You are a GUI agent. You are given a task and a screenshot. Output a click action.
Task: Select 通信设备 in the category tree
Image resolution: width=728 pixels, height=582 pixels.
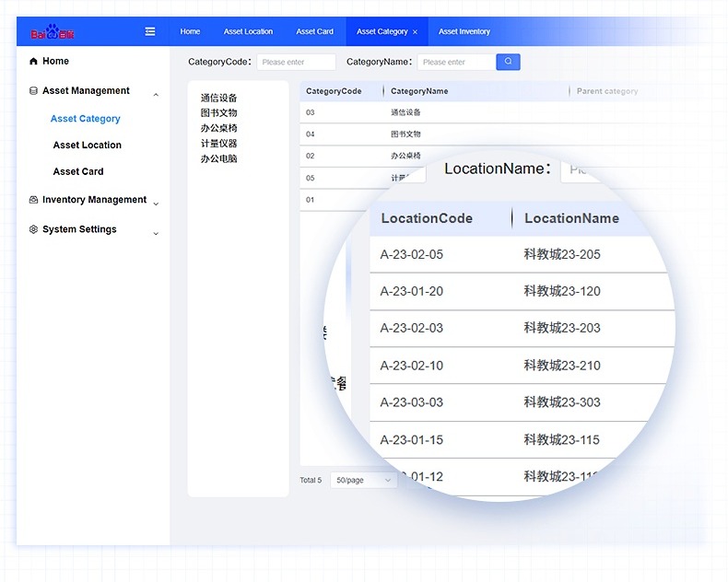coord(218,98)
